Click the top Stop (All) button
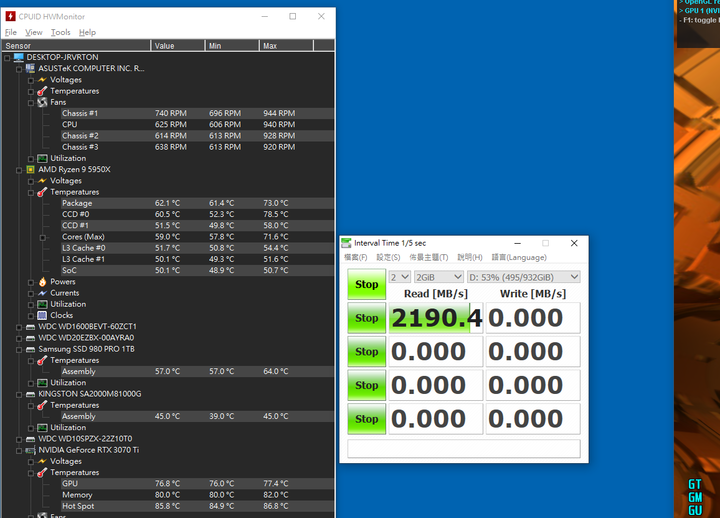The height and width of the screenshot is (518, 720). 366,284
